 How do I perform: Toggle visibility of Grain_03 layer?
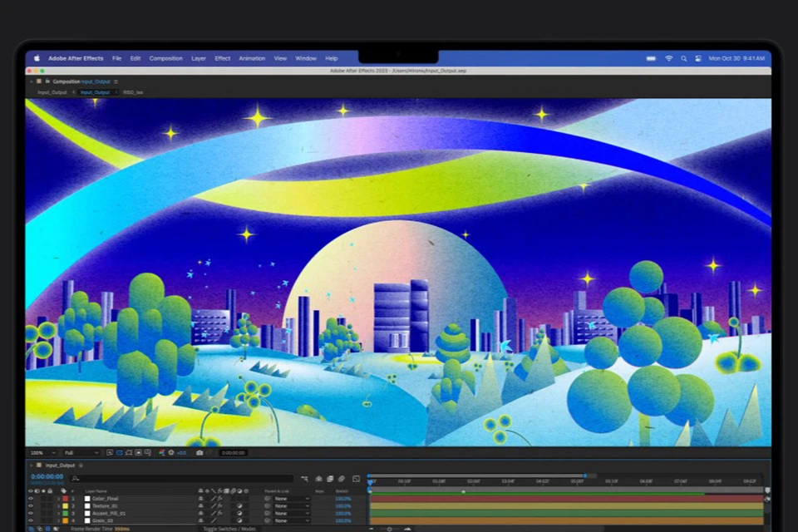[32, 520]
